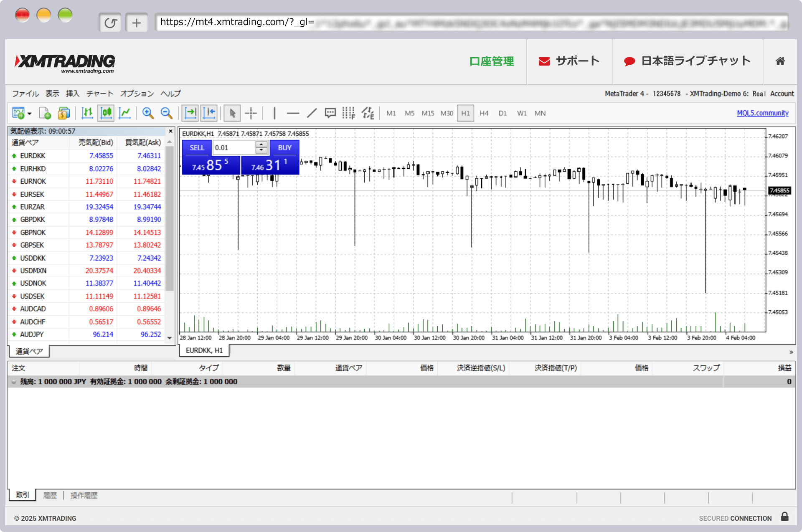This screenshot has height=532, width=802.
Task: Select the Fibonacci retracement tool
Action: [x=348, y=113]
